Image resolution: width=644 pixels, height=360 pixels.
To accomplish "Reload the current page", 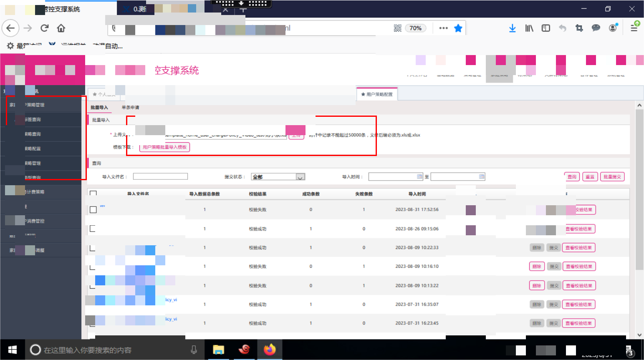I will [x=45, y=28].
